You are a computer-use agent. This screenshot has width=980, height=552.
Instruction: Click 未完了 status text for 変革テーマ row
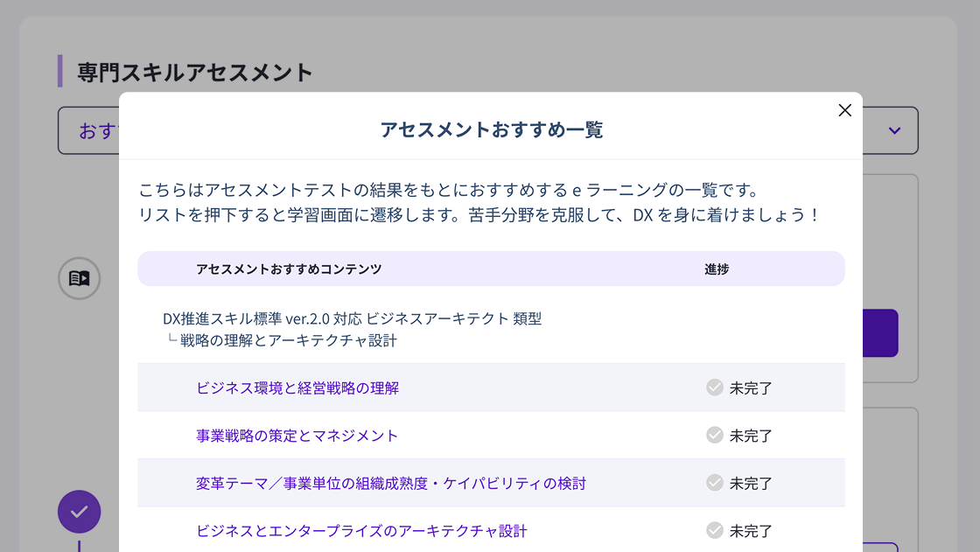point(751,483)
